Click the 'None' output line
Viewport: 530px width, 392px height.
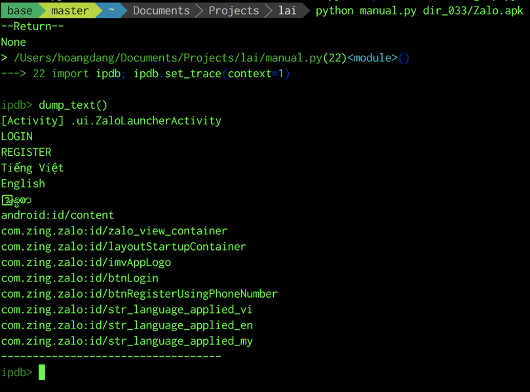click(14, 42)
